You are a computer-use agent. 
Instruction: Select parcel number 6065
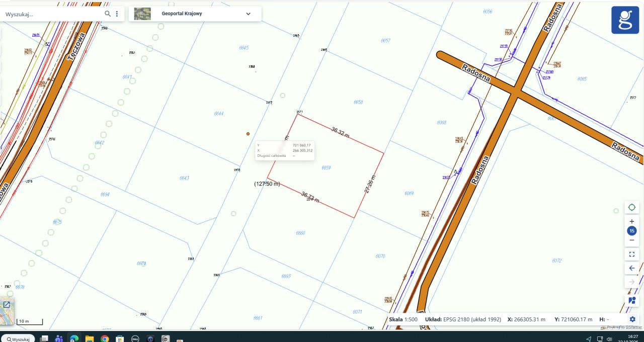[x=582, y=79]
